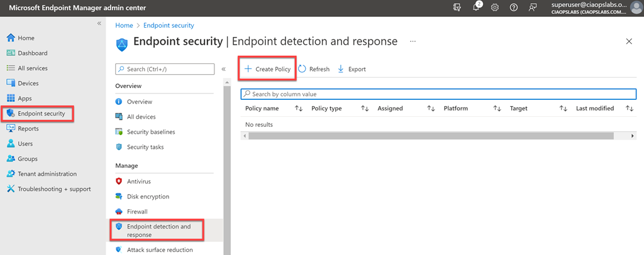644x255 pixels.
Task: Sort by Policy name column
Action: tap(299, 109)
